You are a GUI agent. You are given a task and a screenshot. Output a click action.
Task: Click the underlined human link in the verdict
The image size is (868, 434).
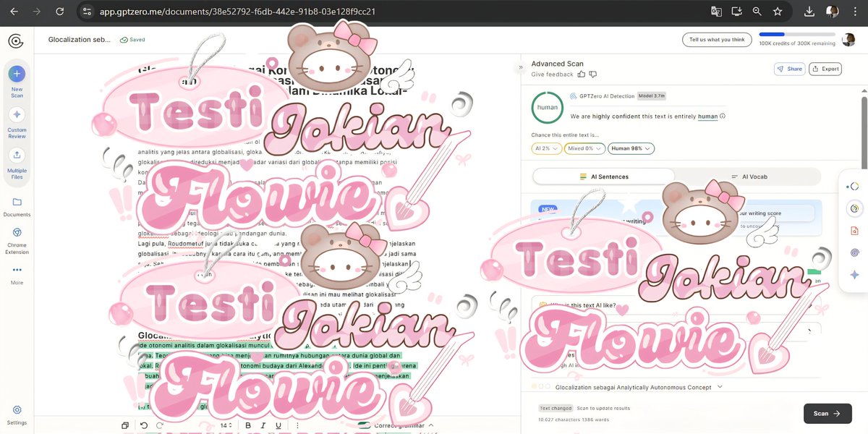(707, 116)
